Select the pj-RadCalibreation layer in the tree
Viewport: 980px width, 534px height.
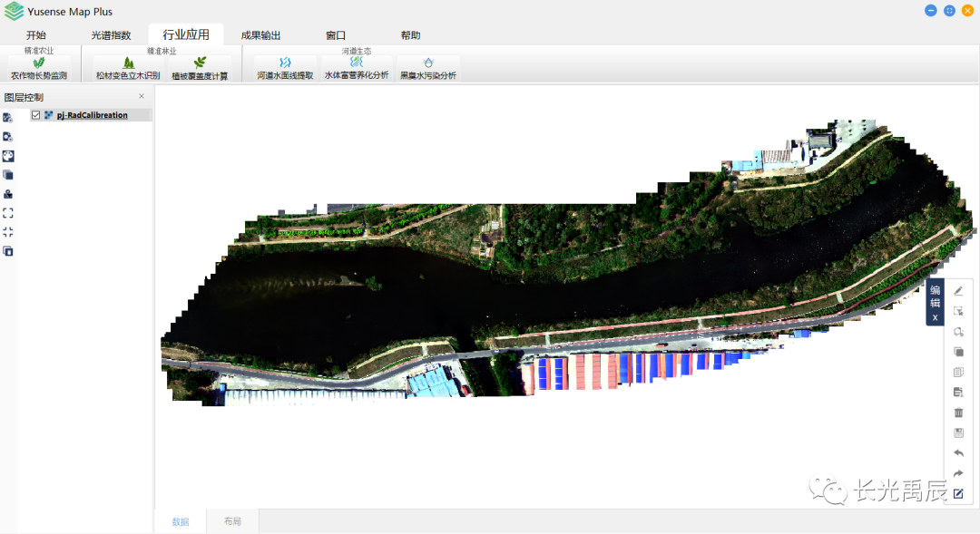point(92,115)
